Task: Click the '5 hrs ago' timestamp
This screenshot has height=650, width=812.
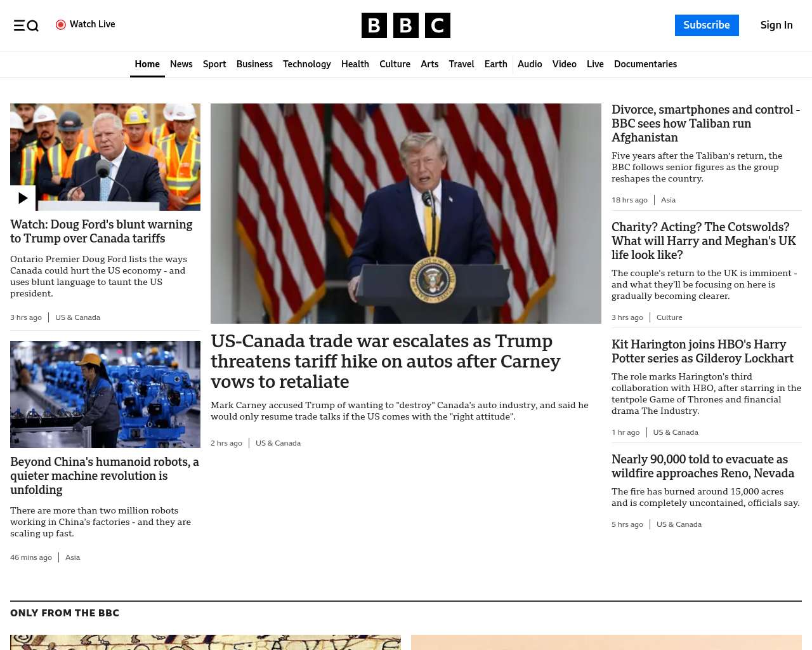Action: (627, 524)
